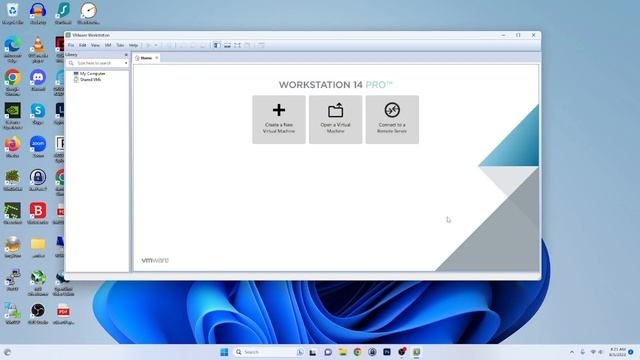Click the Google Chrome desktop icon

(13, 82)
